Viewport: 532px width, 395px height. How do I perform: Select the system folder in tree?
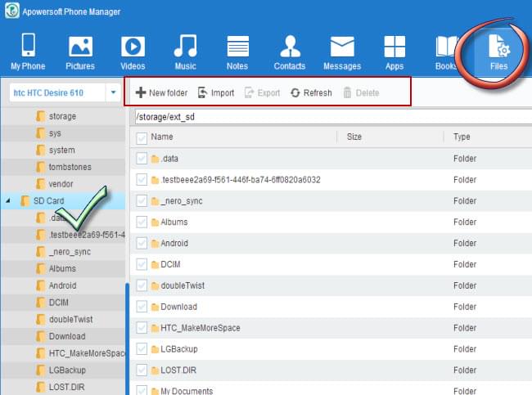pos(61,150)
